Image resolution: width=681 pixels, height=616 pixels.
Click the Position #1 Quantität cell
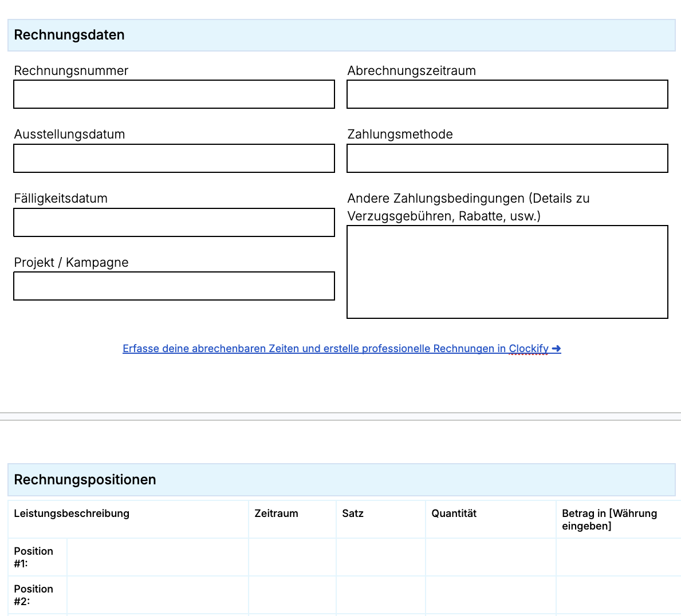click(491, 558)
